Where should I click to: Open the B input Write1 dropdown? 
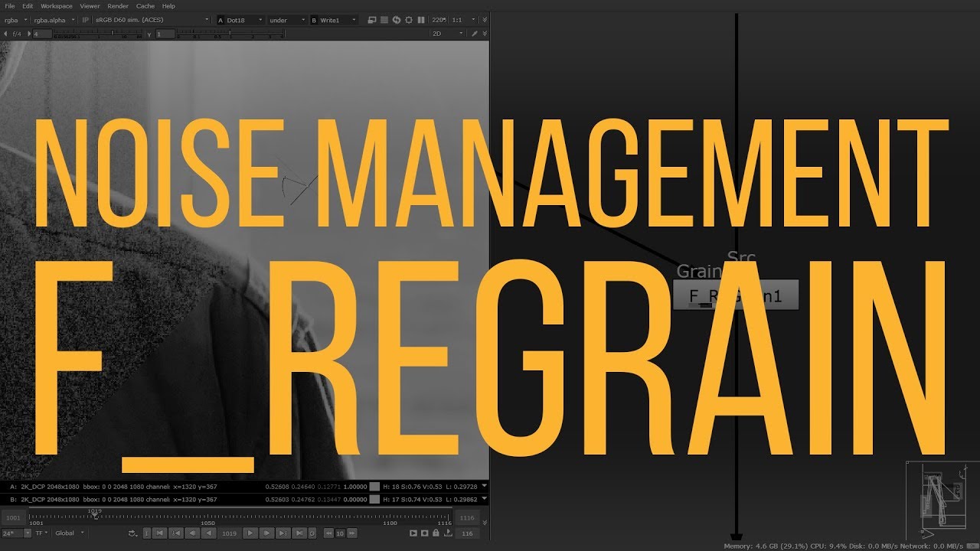[x=335, y=20]
